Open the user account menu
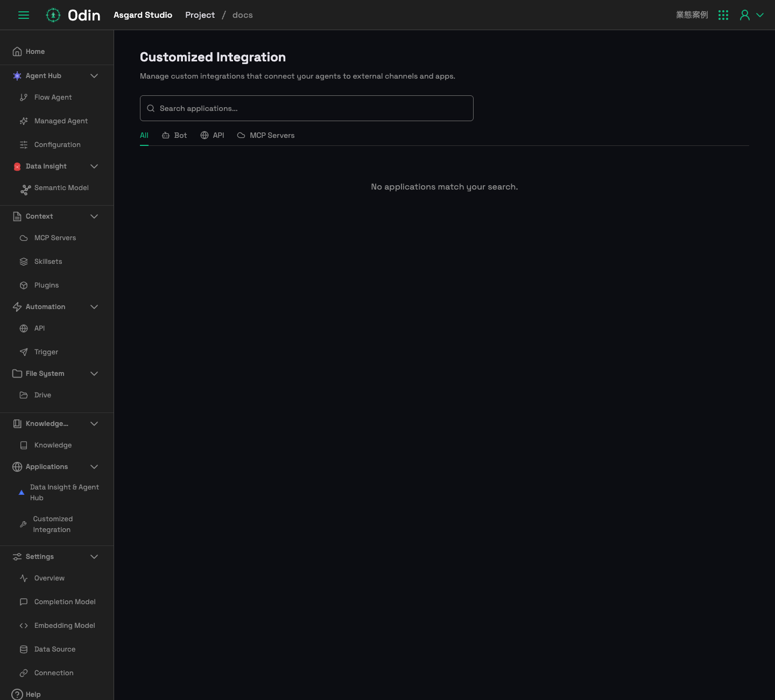Screen dimensions: 775x700 pos(752,15)
